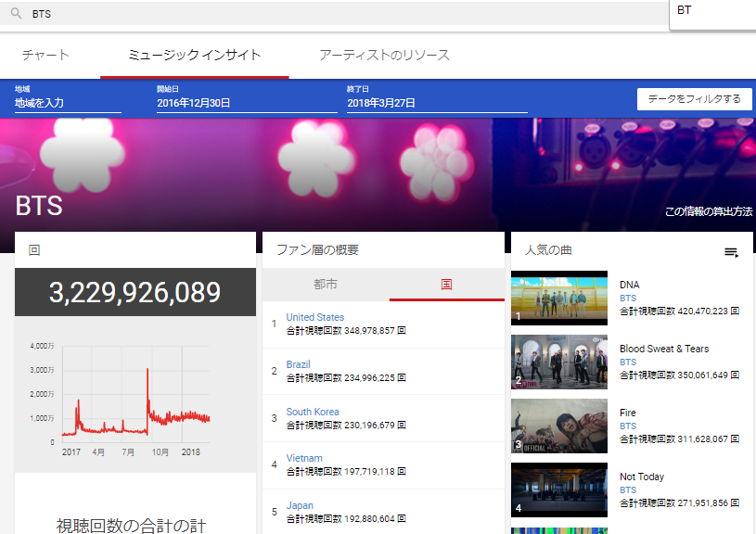Screen dimensions: 756x534
Task: Select the 国 tab in fan overview
Action: click(x=446, y=285)
